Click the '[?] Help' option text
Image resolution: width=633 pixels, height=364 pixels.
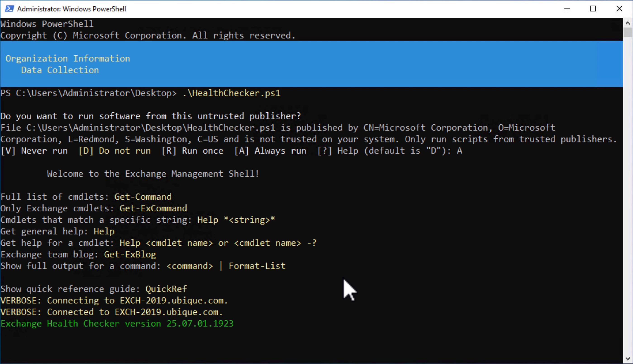click(338, 151)
